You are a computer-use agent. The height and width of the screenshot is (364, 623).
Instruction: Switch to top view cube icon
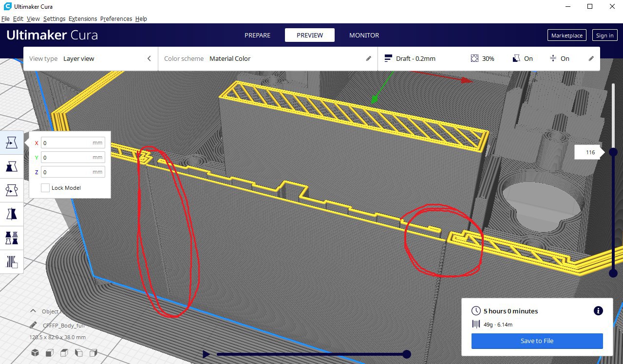tap(64, 353)
